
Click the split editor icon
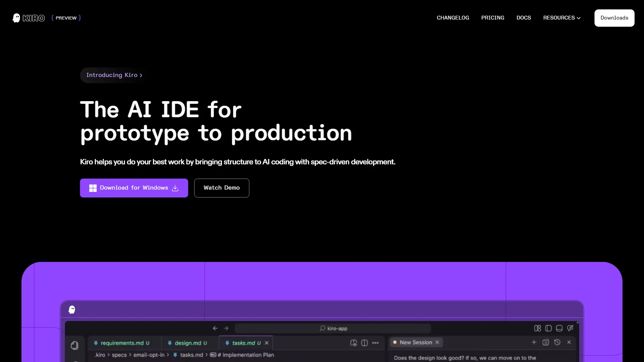pos(365,343)
